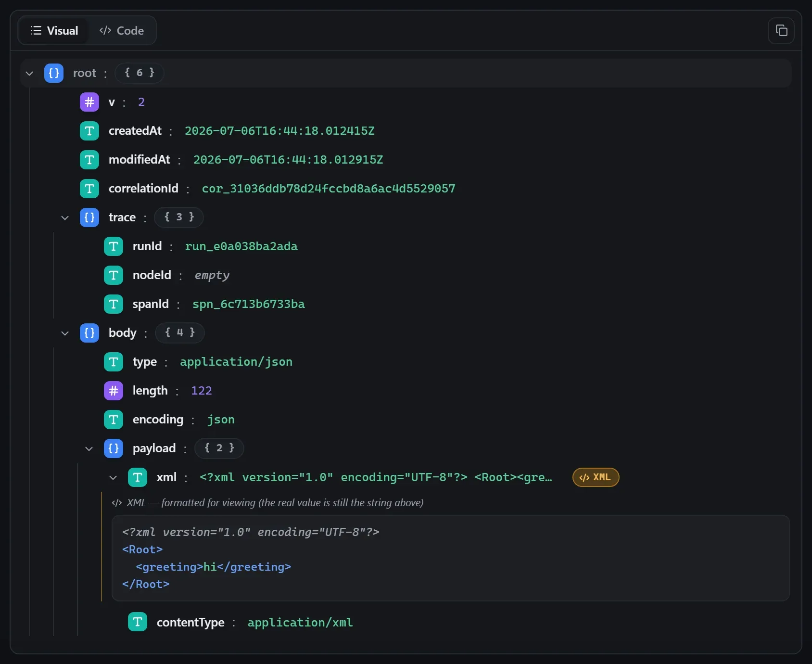This screenshot has width=812, height=664.
Task: Click the object icon beside payload
Action: coord(114,448)
